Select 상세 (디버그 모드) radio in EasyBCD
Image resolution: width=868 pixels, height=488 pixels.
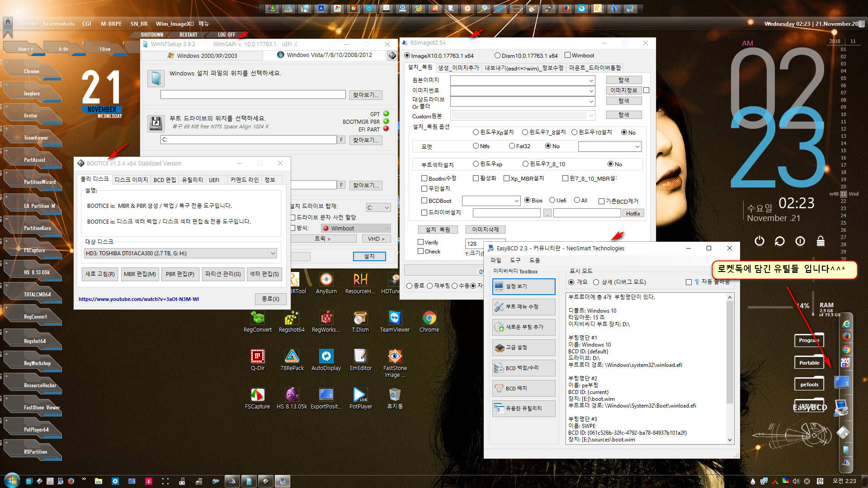pyautogui.click(x=596, y=282)
